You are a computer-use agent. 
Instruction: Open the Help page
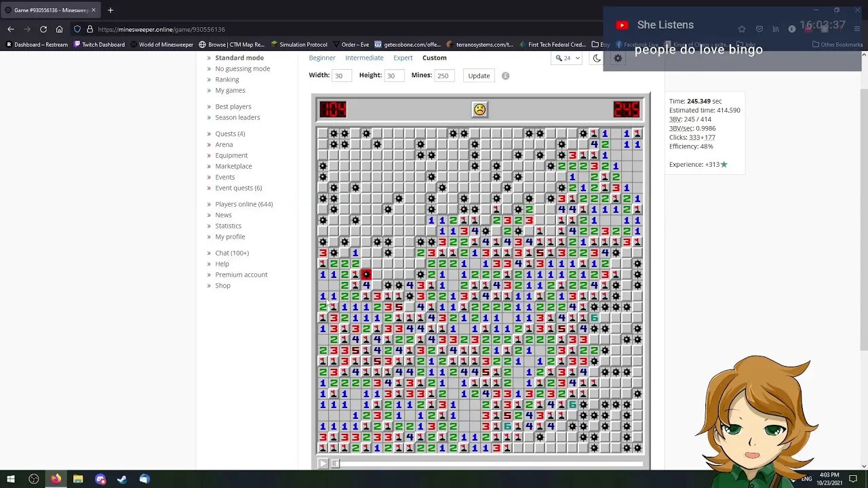222,264
